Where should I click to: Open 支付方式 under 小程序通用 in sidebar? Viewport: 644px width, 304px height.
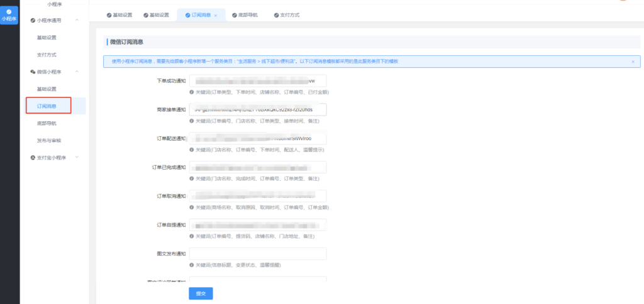point(47,55)
